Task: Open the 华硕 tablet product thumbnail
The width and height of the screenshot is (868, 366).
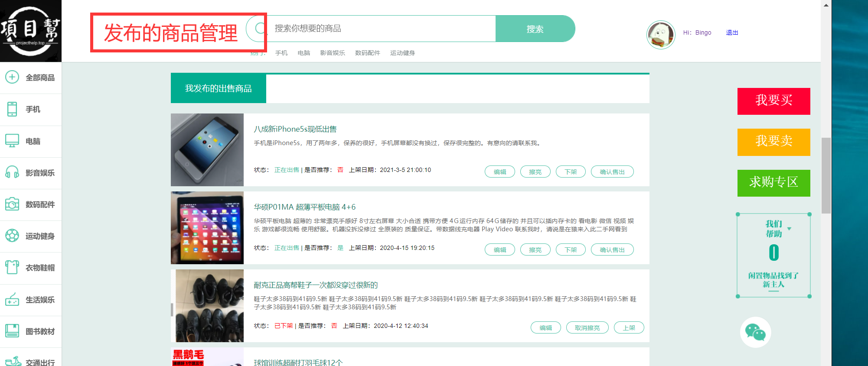Action: coord(207,228)
